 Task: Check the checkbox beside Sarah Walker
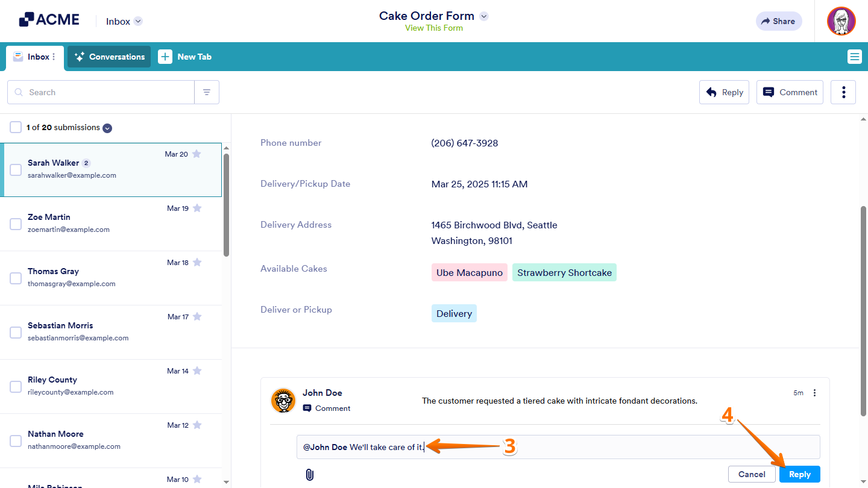(16, 169)
